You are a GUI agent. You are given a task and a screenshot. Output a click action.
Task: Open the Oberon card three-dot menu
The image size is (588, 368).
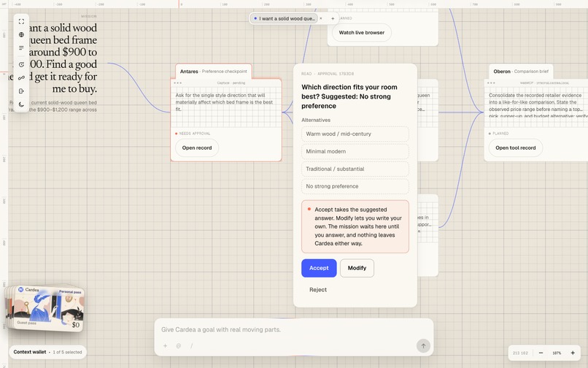pyautogui.click(x=491, y=83)
